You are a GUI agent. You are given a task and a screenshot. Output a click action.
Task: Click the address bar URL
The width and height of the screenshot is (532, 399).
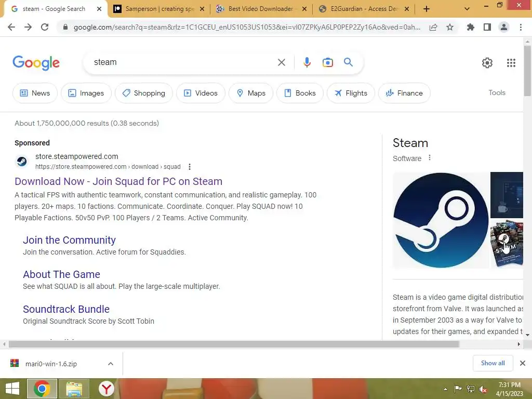pyautogui.click(x=247, y=27)
